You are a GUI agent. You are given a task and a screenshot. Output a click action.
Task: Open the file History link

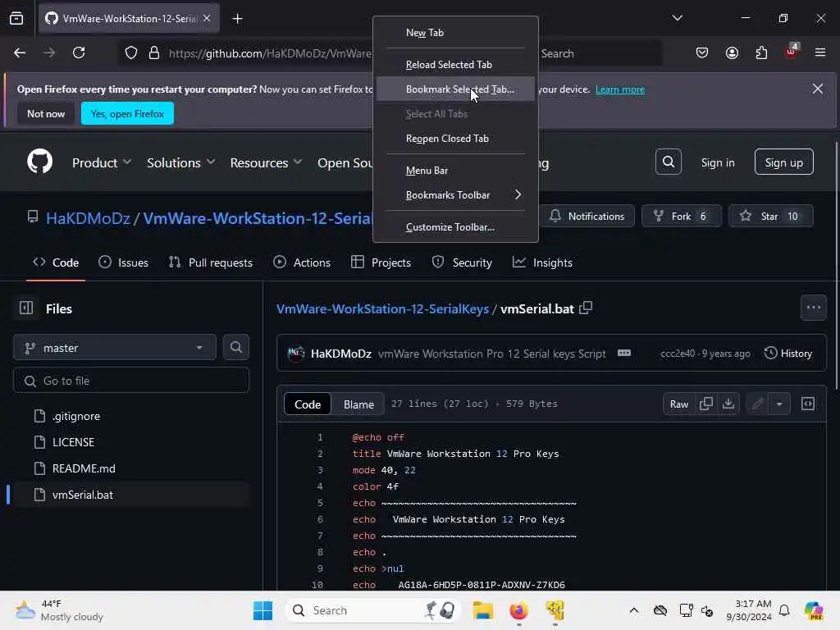pos(788,354)
